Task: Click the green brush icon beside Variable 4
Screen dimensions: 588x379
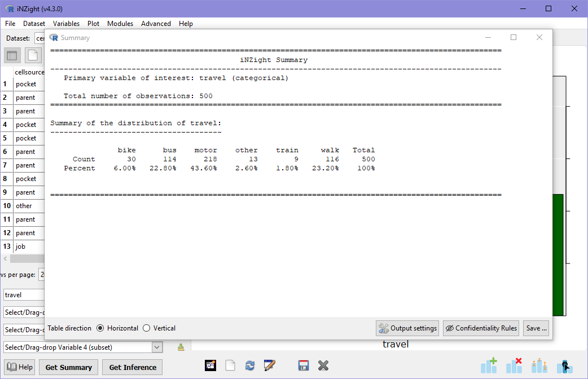Action: (181, 347)
